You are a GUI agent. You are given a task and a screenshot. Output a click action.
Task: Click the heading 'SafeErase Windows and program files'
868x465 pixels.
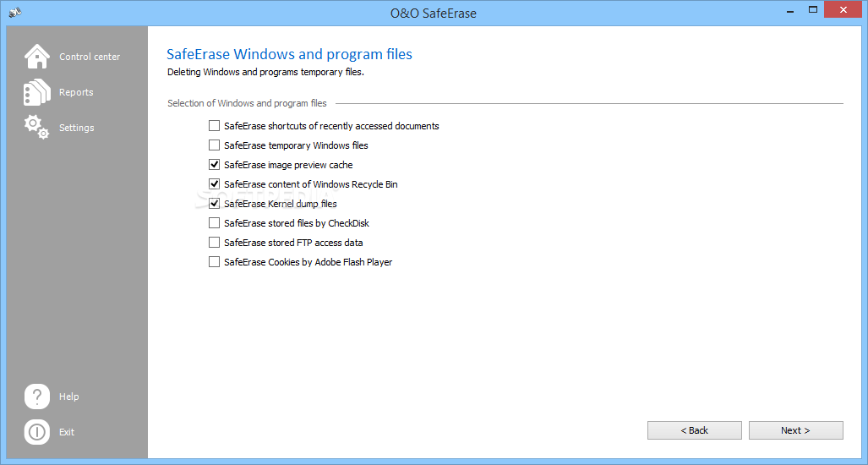290,54
